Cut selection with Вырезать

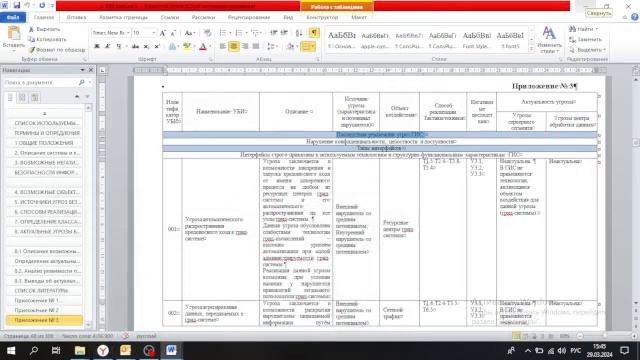tap(44, 29)
